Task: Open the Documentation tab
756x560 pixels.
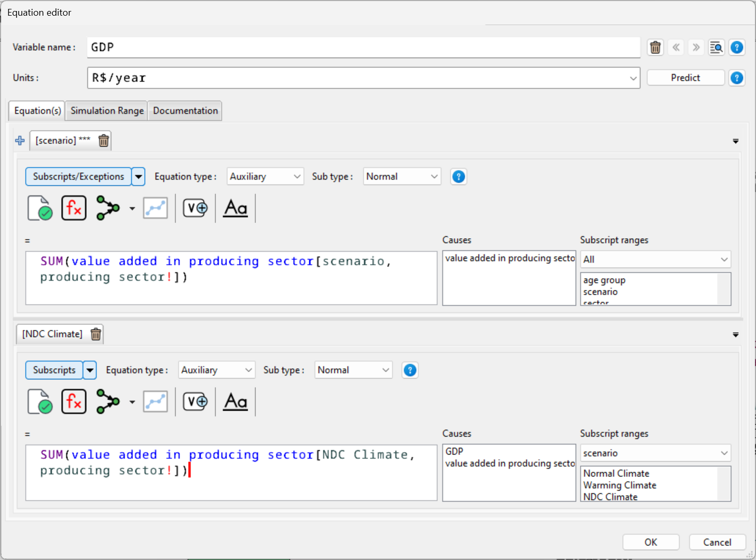Action: [185, 111]
